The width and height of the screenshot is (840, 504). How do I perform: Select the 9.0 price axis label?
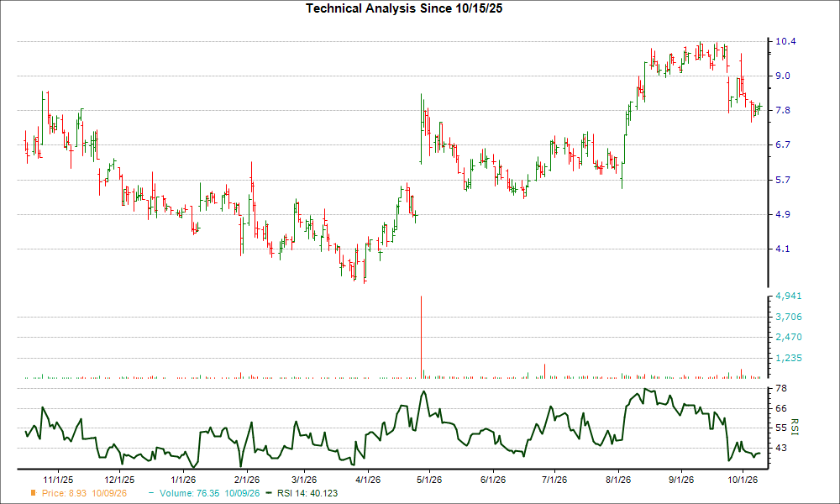pyautogui.click(x=783, y=76)
